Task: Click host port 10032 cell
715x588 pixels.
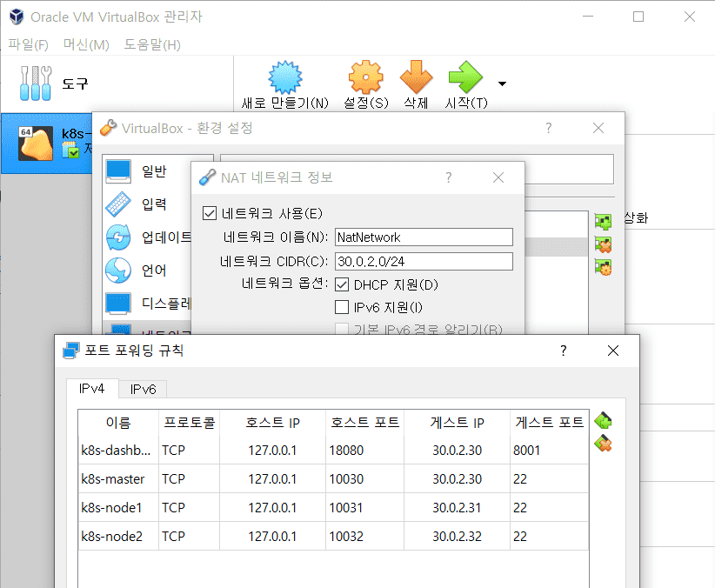Action: [364, 536]
